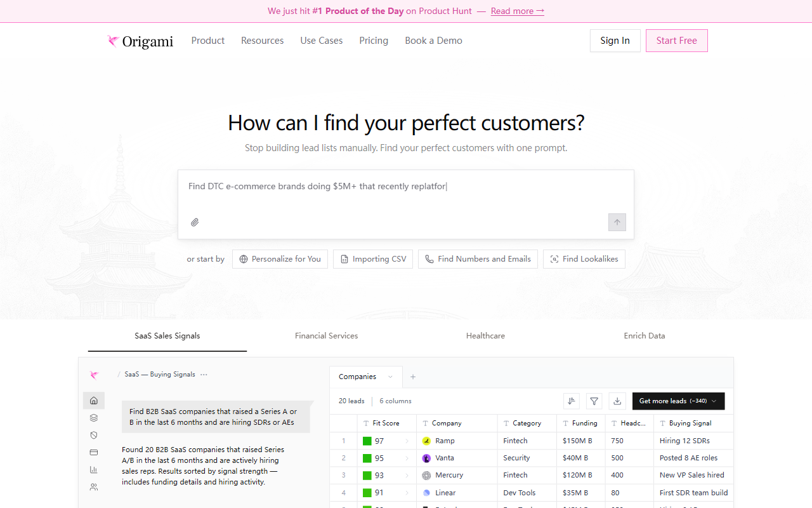
Task: Expand the chevron next to fit score 95
Action: (x=407, y=458)
